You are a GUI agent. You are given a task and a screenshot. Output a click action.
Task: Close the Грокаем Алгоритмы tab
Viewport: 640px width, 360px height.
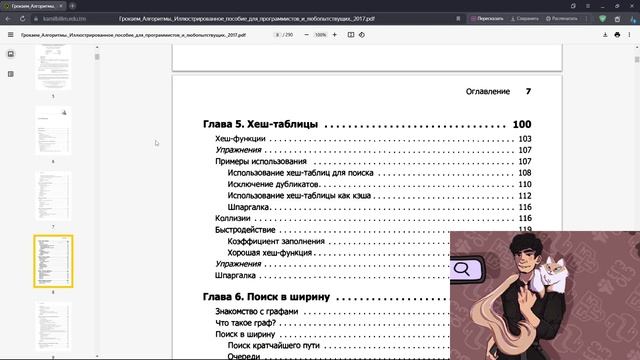click(x=61, y=6)
